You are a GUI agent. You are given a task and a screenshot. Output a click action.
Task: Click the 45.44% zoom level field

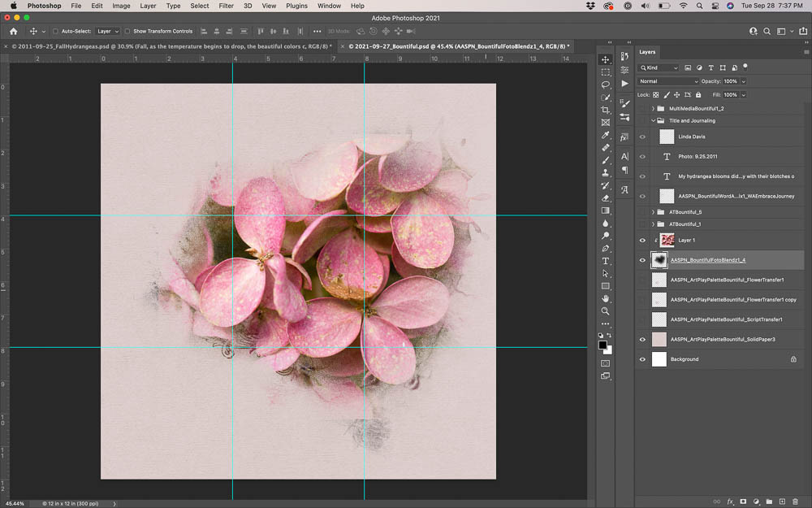pos(15,503)
